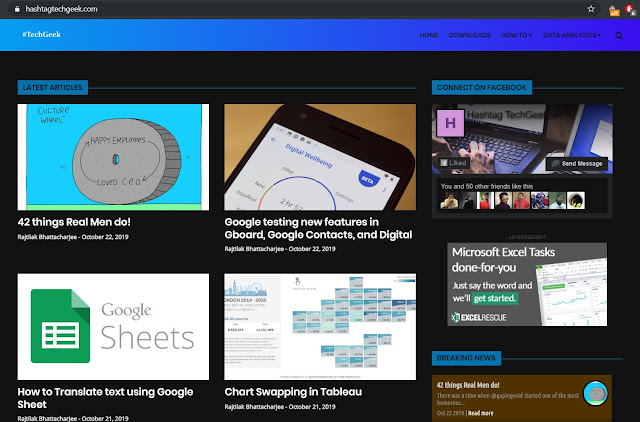
Task: Click the last friend avatar in Facebook widget
Action: click(576, 200)
